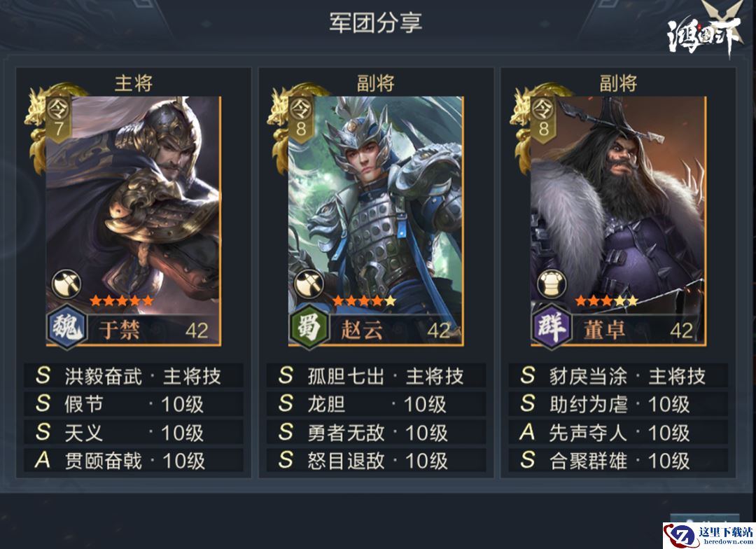Image resolution: width=756 pixels, height=549 pixels.
Task: Click the 令 7 cost badge on 于禁
Action: click(59, 118)
